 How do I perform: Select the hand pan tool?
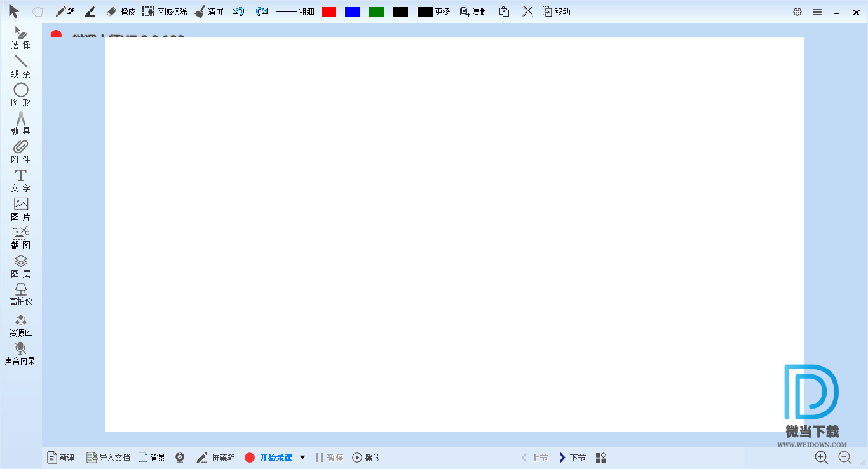tap(37, 11)
